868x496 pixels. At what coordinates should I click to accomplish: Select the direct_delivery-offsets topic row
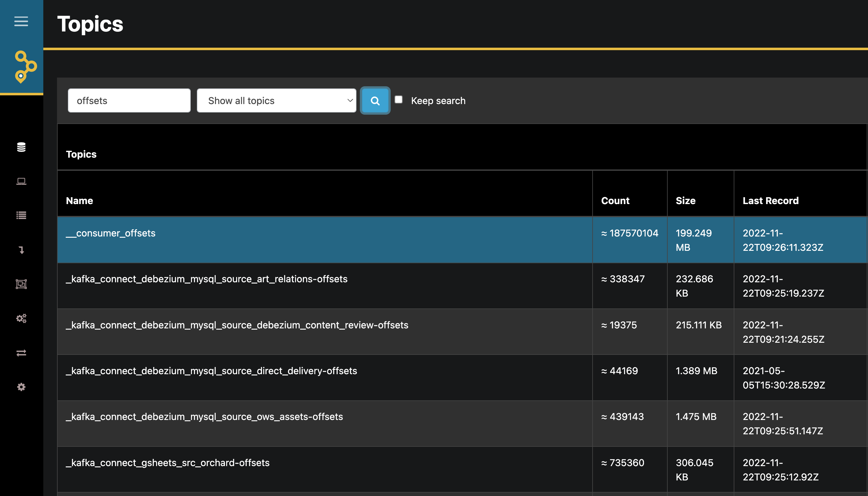(462, 378)
